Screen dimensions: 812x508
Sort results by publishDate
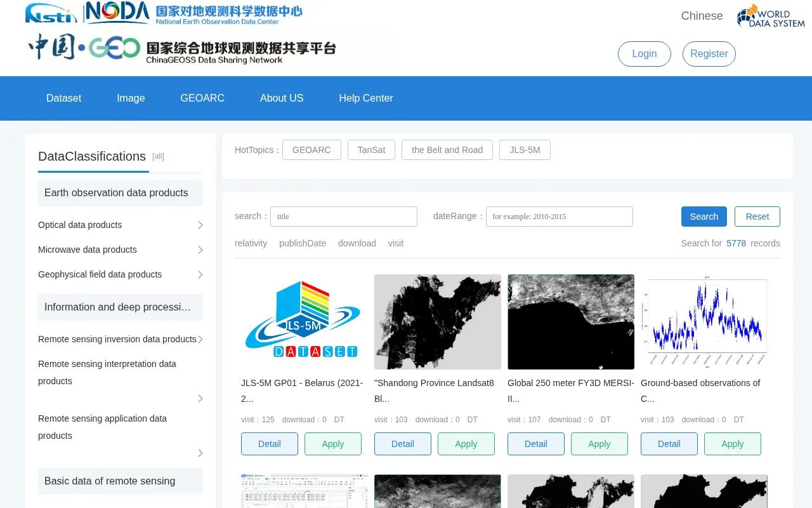(x=303, y=243)
